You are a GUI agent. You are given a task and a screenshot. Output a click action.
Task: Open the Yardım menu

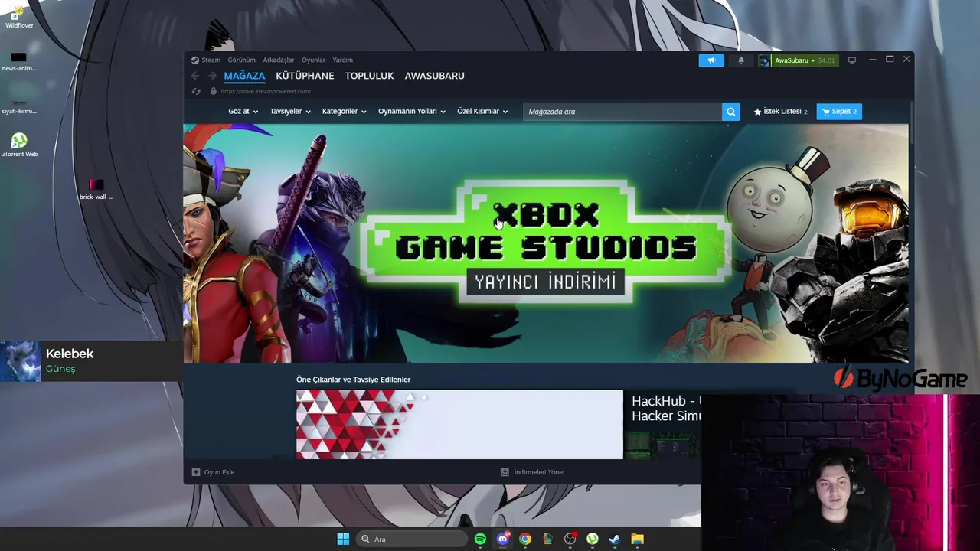coord(342,60)
